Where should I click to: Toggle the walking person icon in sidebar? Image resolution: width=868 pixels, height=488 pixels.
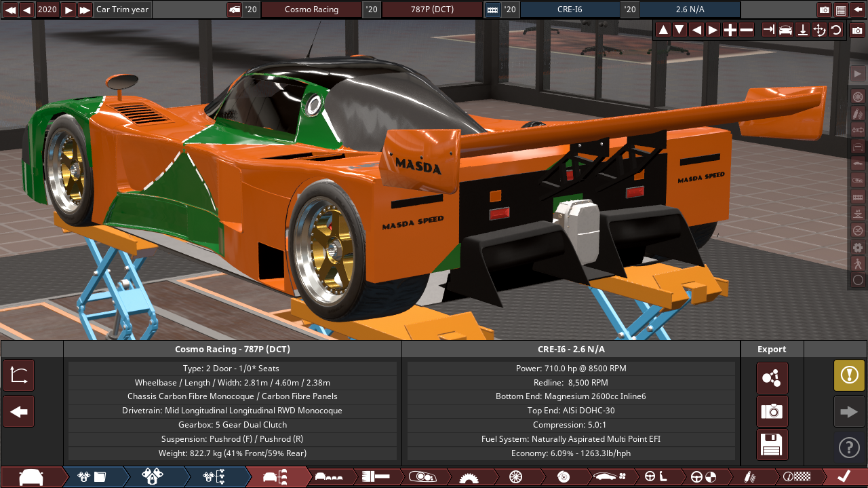tap(858, 263)
